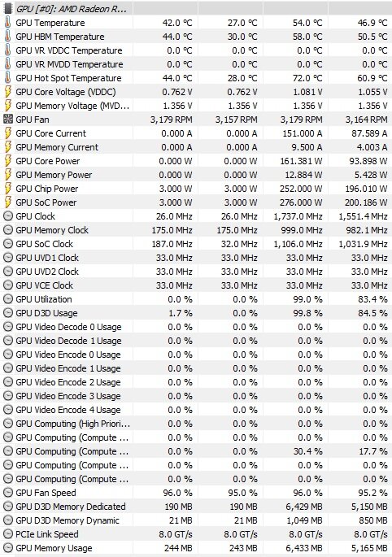Click the fan icon next to GPU Fan
Image resolution: width=392 pixels, height=557 pixels.
tap(7, 120)
